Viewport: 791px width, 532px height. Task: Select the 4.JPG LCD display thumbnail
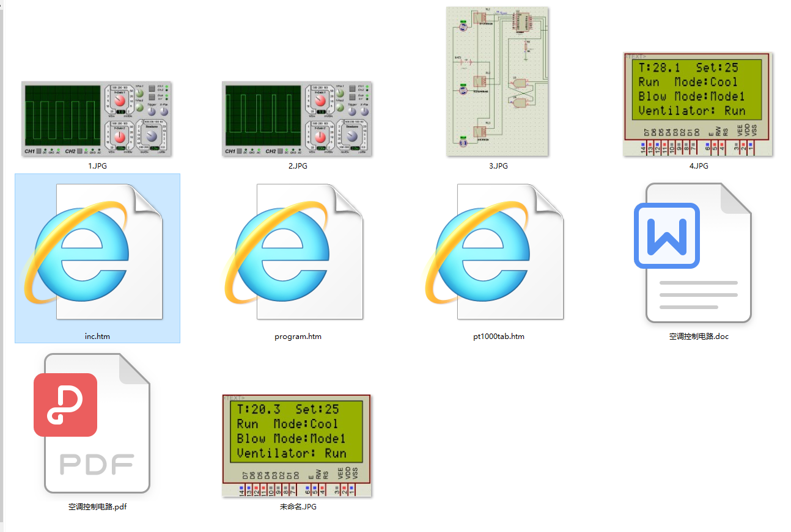pos(698,104)
